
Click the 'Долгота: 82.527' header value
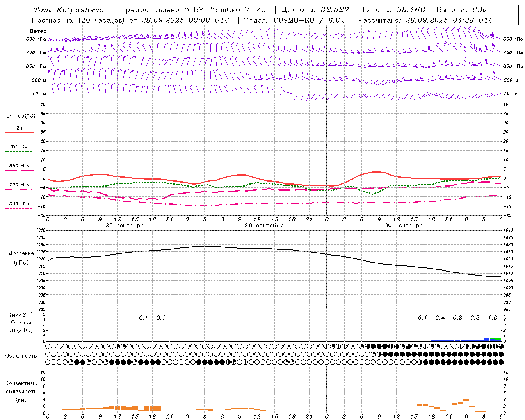point(315,10)
